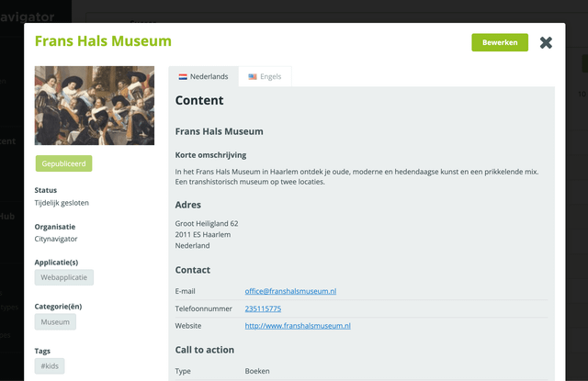Screen dimensions: 588x381
Task: Click the Nederland country line
Action: [x=192, y=246]
